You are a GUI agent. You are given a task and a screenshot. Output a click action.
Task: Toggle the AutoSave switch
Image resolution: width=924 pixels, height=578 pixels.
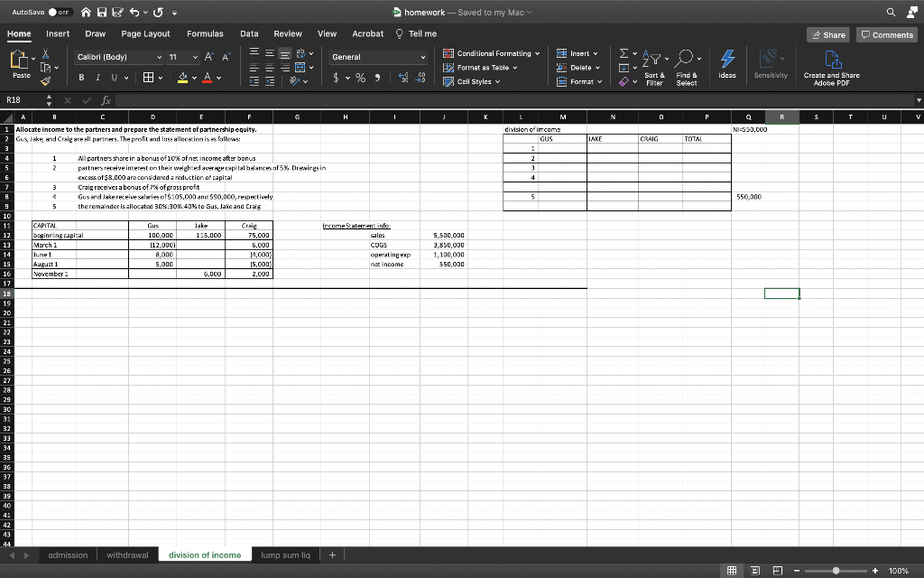point(60,13)
